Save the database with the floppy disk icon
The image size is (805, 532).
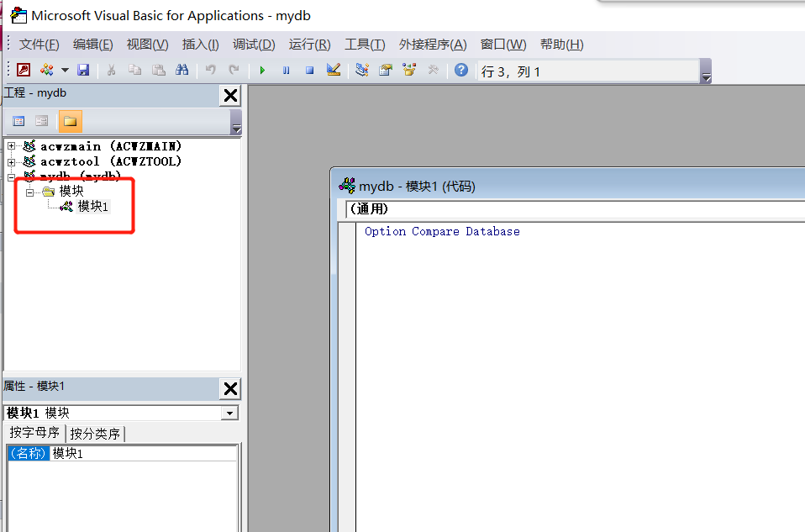[x=83, y=71]
